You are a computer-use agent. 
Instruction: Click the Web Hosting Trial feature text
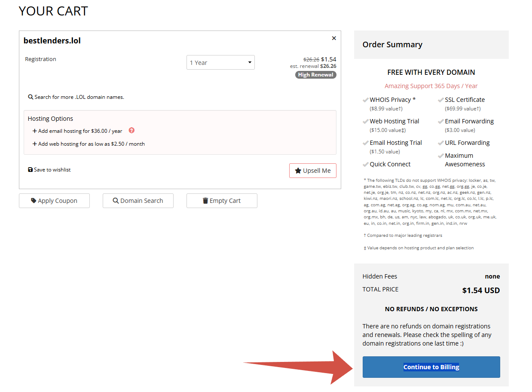394,121
